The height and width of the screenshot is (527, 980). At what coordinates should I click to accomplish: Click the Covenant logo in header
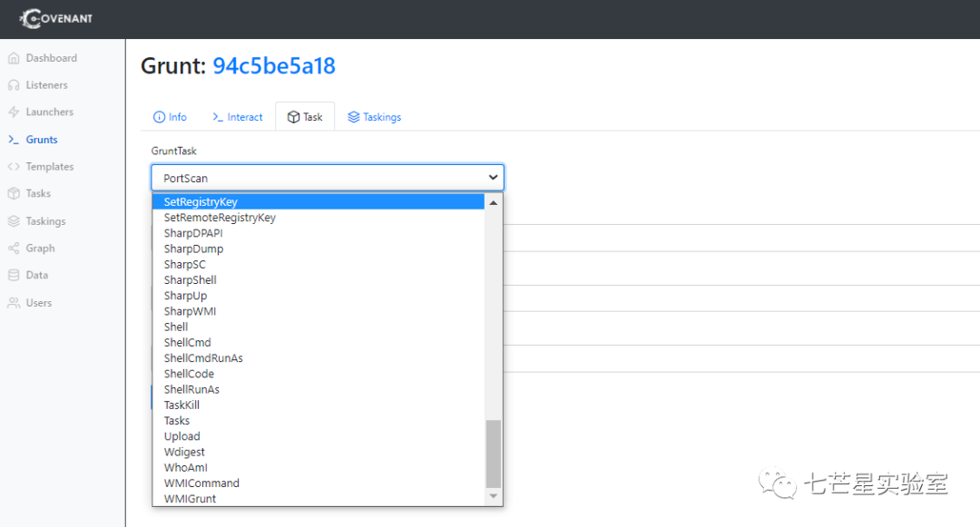click(55, 19)
